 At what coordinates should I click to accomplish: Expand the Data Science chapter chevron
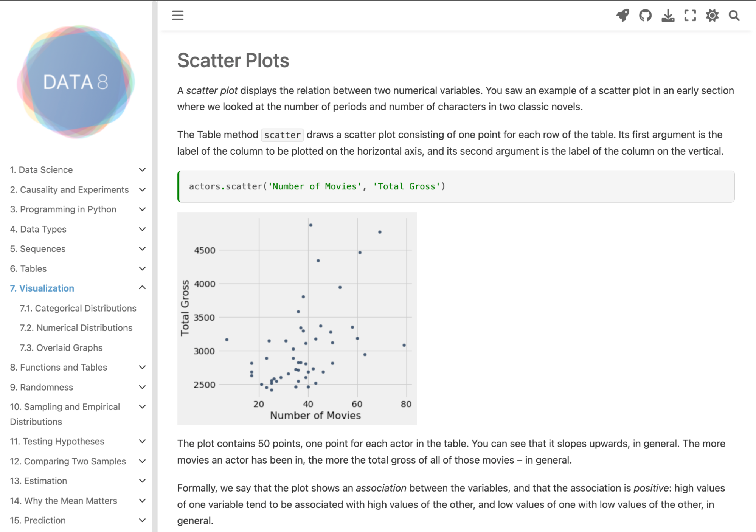(x=142, y=170)
